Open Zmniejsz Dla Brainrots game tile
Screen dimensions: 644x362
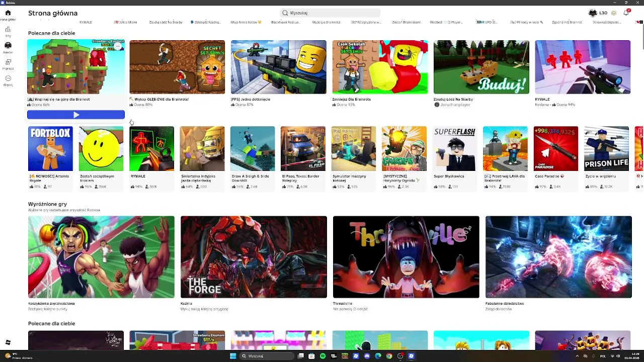pyautogui.click(x=380, y=67)
